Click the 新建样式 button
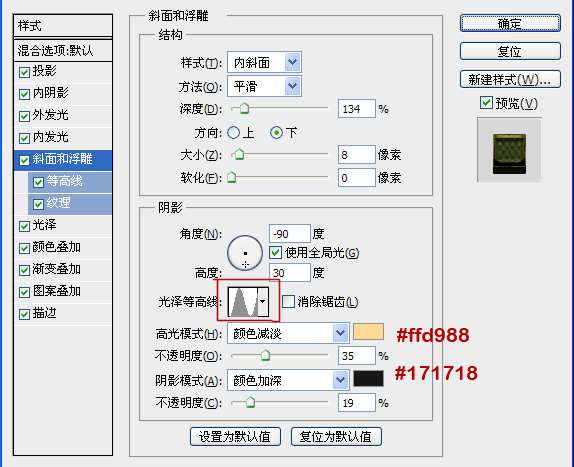 coord(510,79)
